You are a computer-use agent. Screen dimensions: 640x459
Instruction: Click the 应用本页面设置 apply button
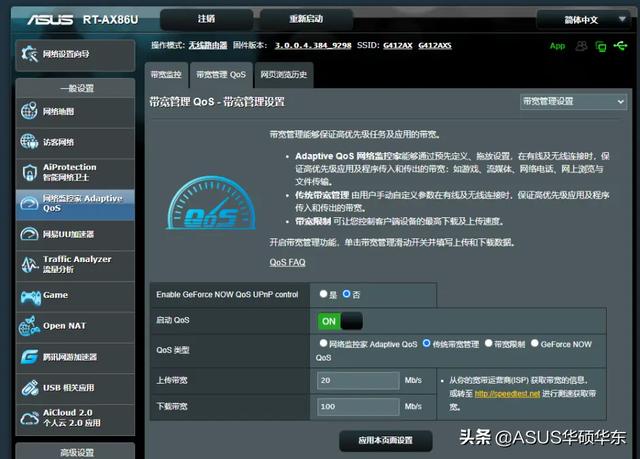385,441
